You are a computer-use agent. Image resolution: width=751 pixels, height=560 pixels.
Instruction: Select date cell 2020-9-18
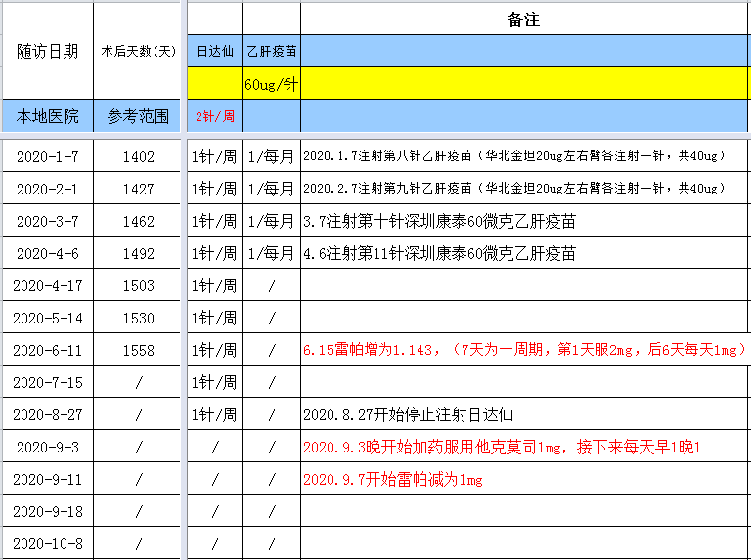(47, 512)
